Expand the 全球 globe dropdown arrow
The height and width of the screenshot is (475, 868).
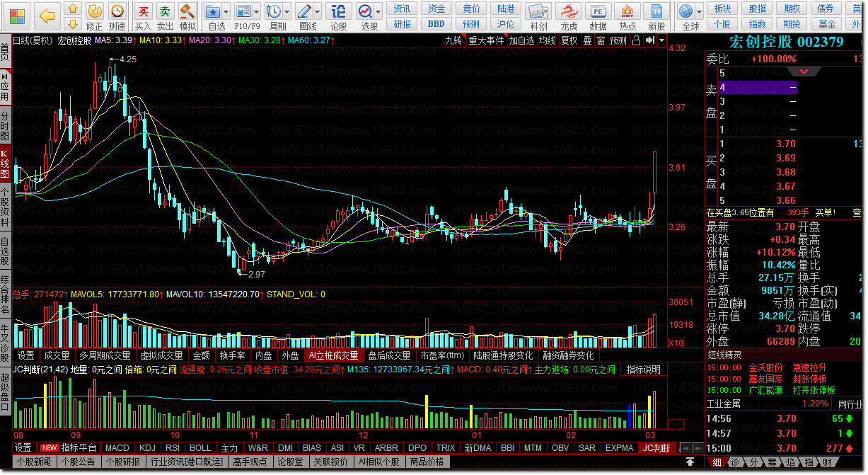tap(699, 10)
